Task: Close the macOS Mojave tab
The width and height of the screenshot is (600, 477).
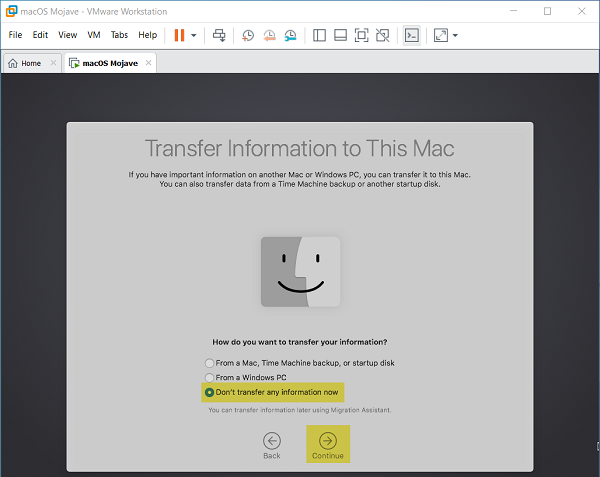Action: tap(148, 63)
